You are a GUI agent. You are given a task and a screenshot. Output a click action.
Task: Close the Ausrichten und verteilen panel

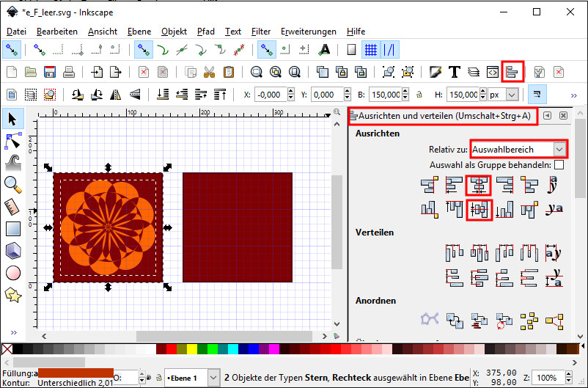[563, 116]
